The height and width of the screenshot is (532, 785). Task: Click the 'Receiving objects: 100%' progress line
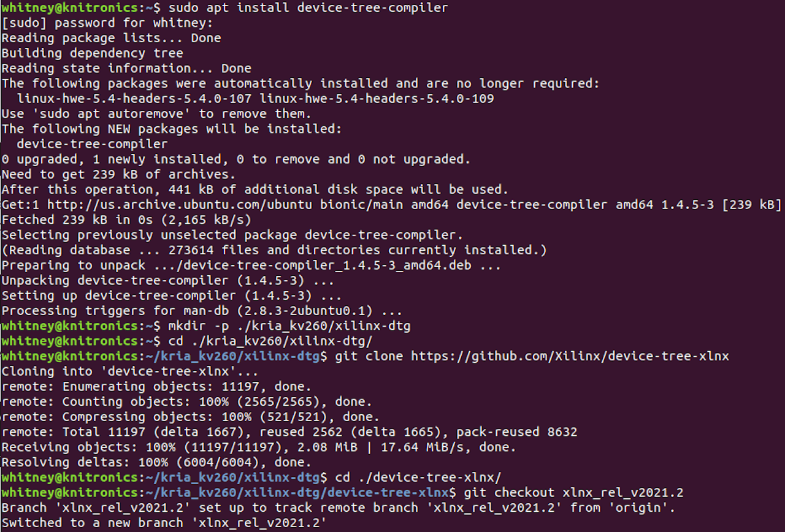point(259,447)
